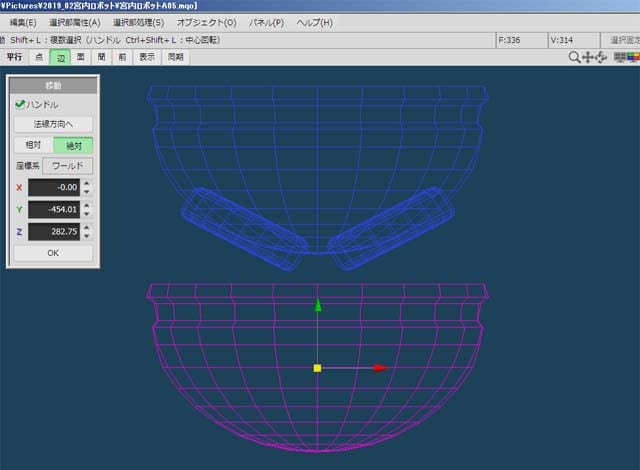Viewport: 640px width, 470px height.
Task: Click the red X-axis handle arrow
Action: pos(380,368)
